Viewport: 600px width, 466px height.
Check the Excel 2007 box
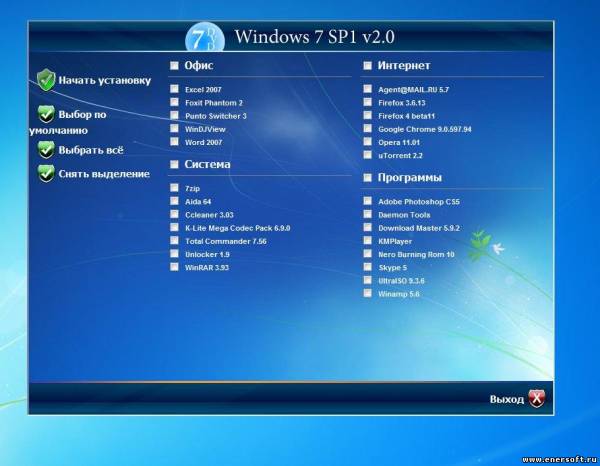(x=174, y=89)
